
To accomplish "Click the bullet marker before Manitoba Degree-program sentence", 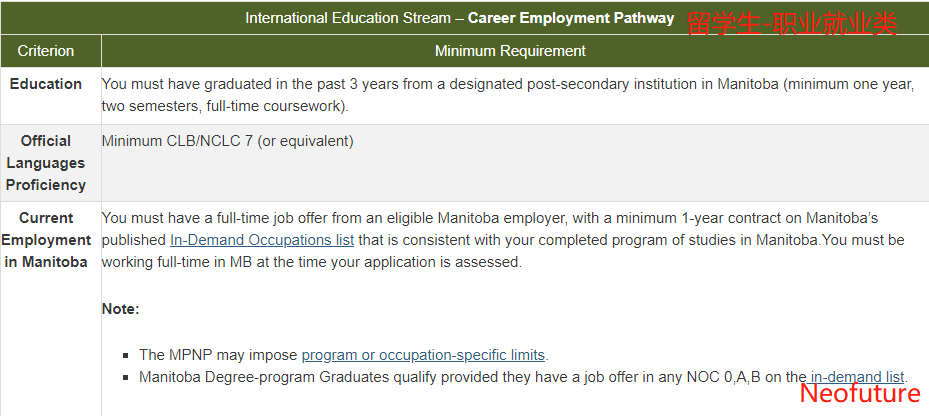I will 126,377.
